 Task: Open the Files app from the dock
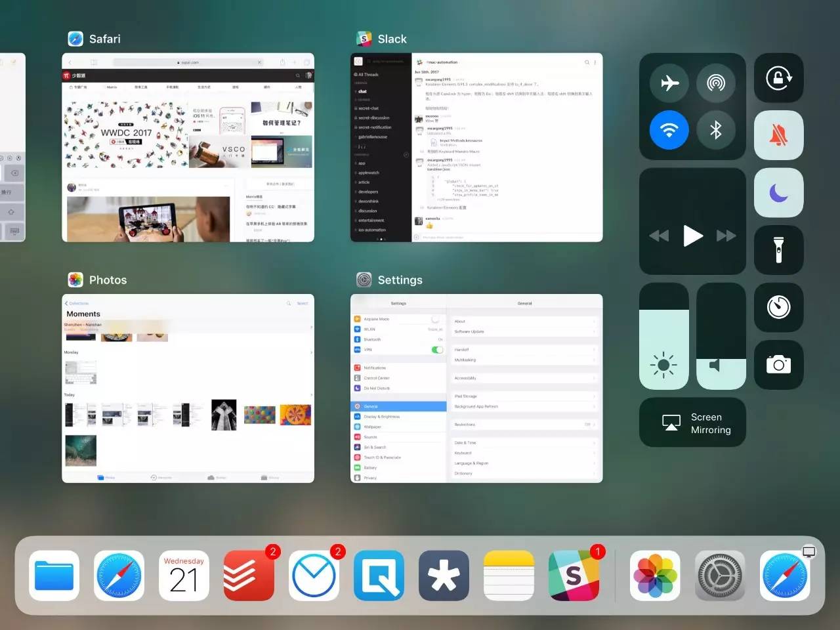coord(54,576)
